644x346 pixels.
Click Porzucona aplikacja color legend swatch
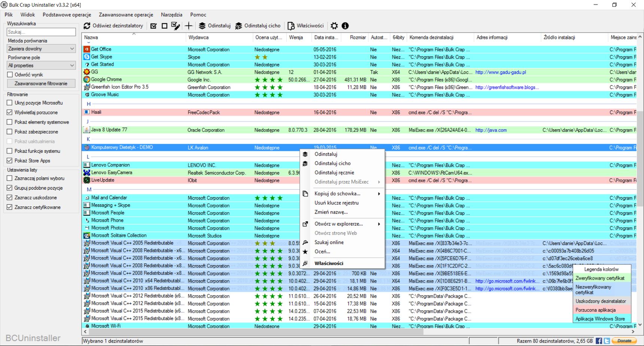[602, 310]
